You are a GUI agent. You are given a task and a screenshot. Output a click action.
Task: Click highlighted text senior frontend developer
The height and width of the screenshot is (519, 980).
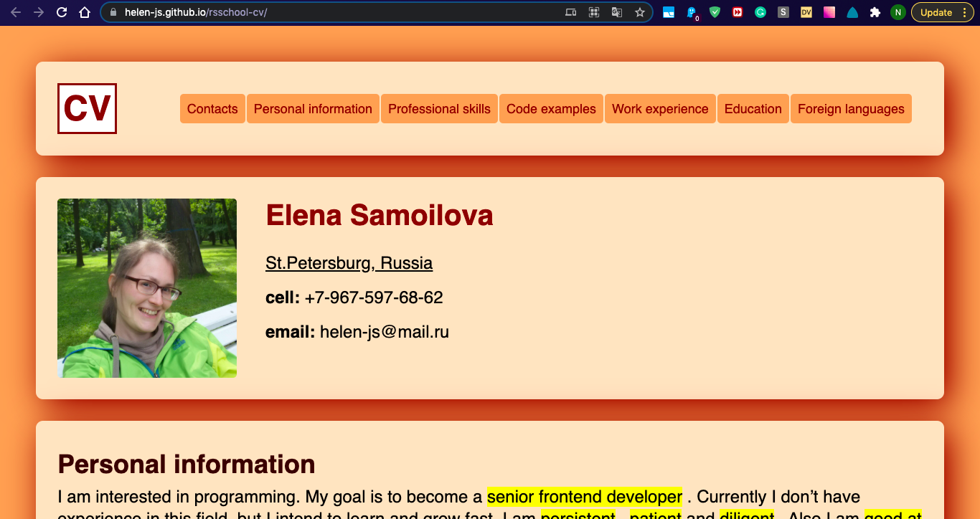585,497
